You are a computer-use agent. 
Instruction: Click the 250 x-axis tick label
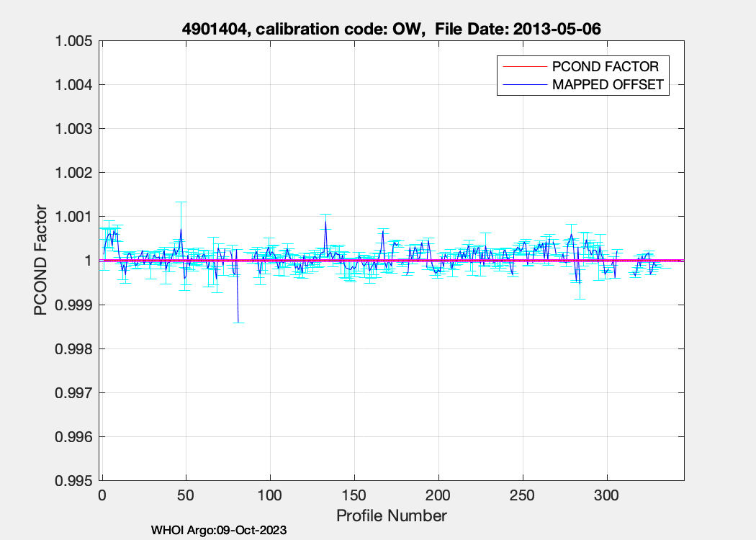tap(522, 496)
